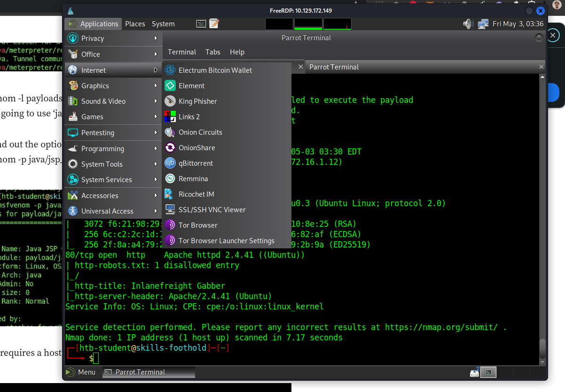
Task: Open Tor Browser
Action: tap(197, 225)
